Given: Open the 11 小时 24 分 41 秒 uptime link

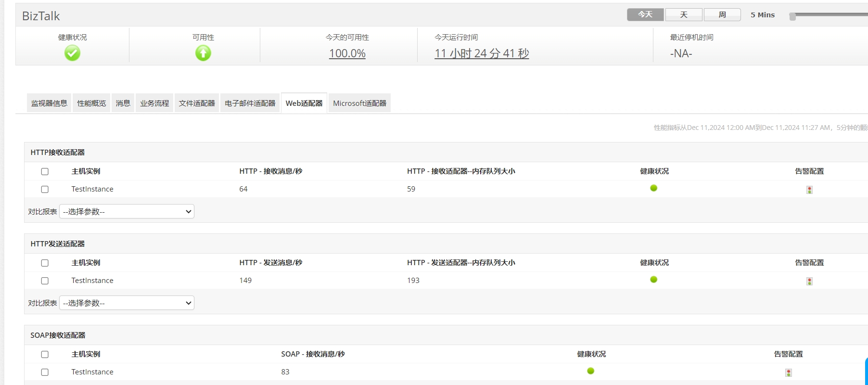Looking at the screenshot, I should point(482,53).
